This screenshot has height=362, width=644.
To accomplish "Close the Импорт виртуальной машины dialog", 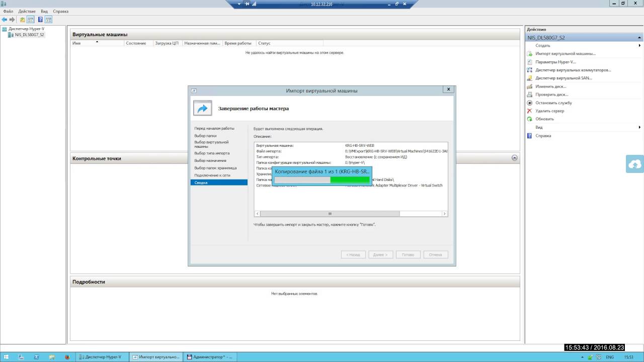I will coord(448,89).
